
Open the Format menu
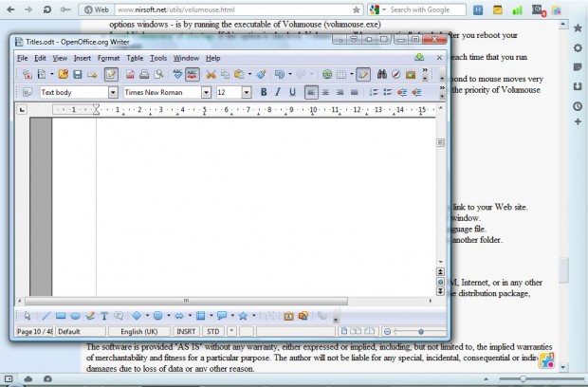tap(108, 58)
